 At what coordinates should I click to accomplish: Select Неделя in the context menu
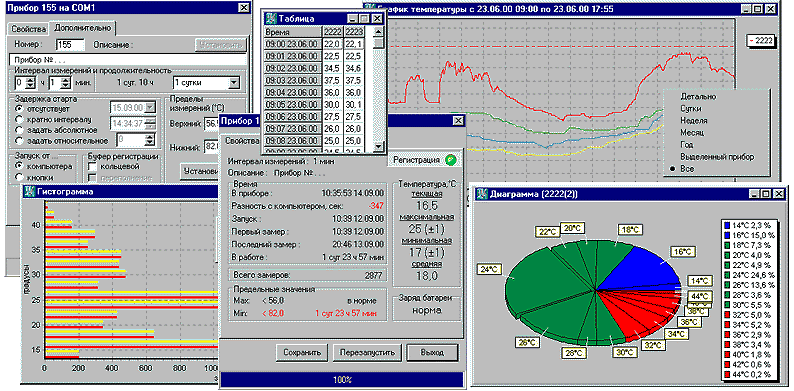pyautogui.click(x=694, y=121)
